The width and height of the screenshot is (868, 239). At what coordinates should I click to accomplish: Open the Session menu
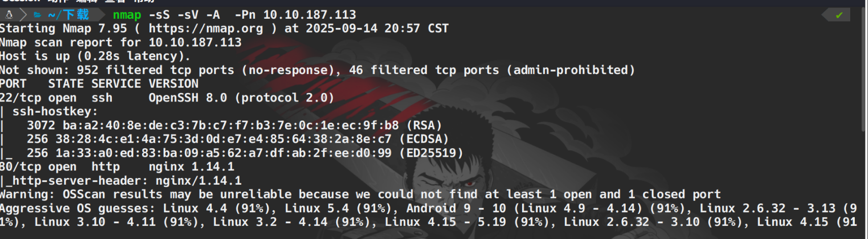tap(20, 2)
